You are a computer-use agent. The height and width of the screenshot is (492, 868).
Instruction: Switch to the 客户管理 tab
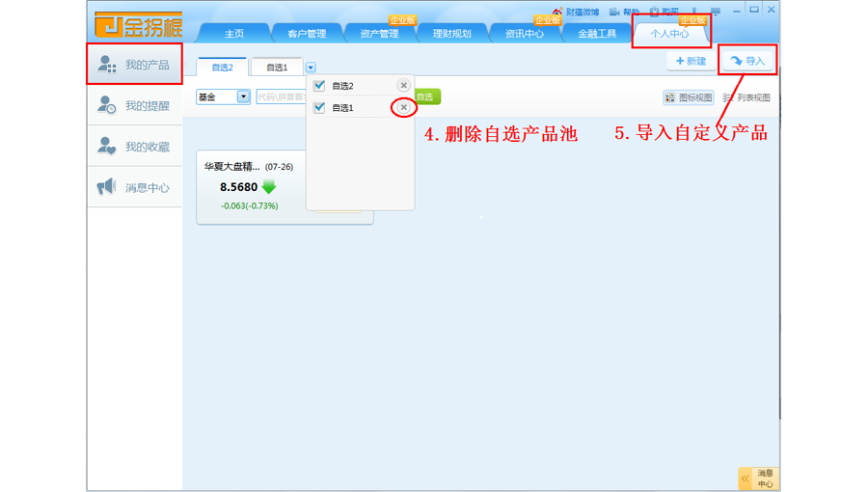tap(307, 34)
